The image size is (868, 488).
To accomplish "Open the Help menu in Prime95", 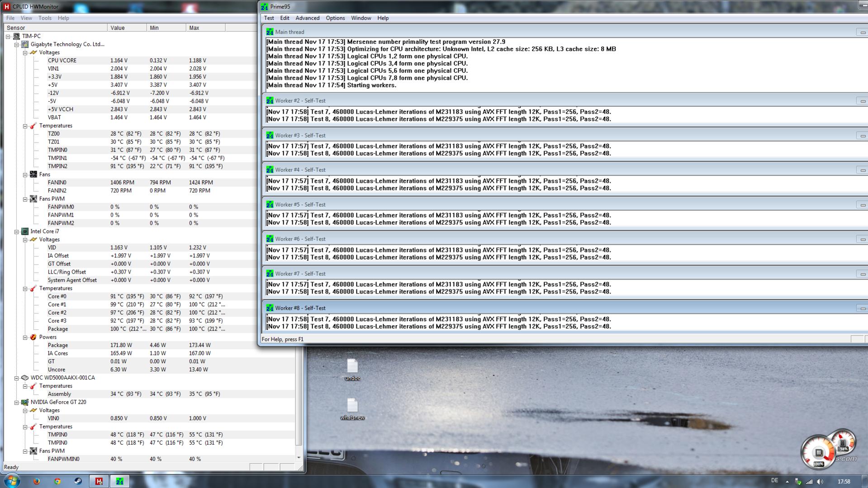I will (x=383, y=18).
